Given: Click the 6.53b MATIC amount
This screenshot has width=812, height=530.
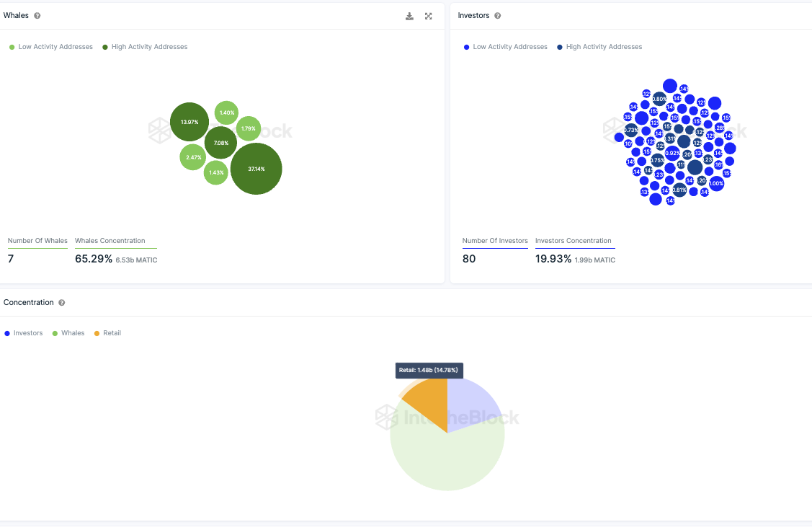Looking at the screenshot, I should tap(136, 260).
